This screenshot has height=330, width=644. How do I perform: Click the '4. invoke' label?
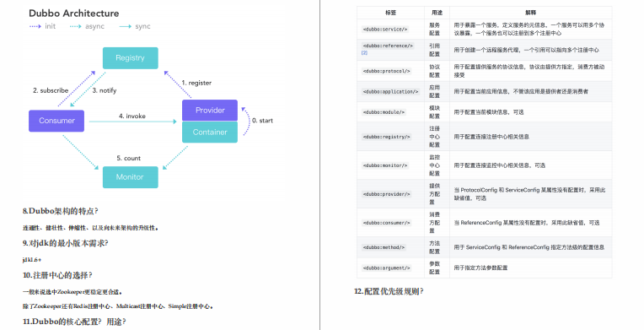coord(132,116)
